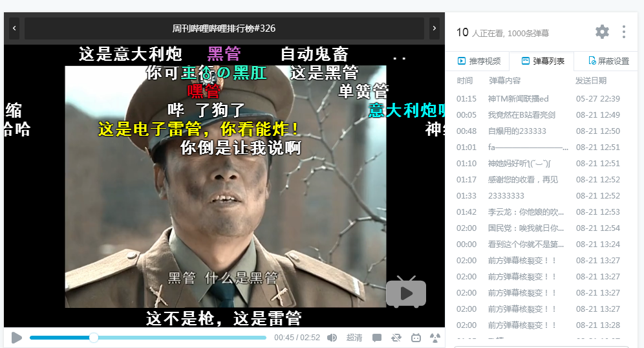
Task: Click date 08-21 12:49 in danmaku list
Action: coord(597,115)
